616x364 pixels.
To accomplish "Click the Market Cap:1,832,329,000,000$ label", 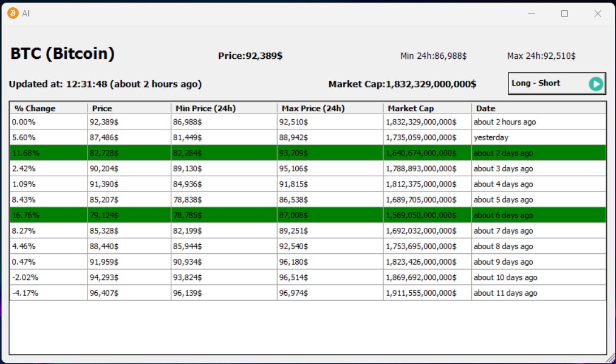I will click(x=402, y=84).
